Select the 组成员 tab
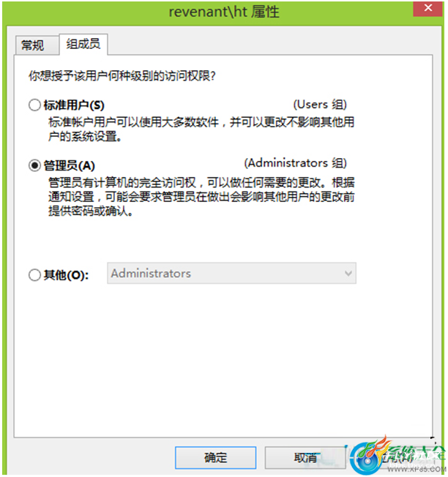Image resolution: width=448 pixels, height=477 pixels. (83, 45)
